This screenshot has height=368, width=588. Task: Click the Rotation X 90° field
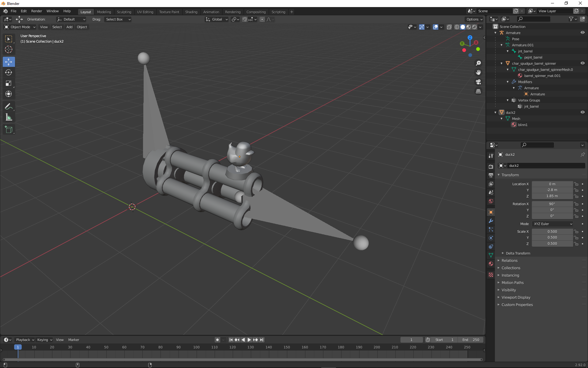point(552,204)
